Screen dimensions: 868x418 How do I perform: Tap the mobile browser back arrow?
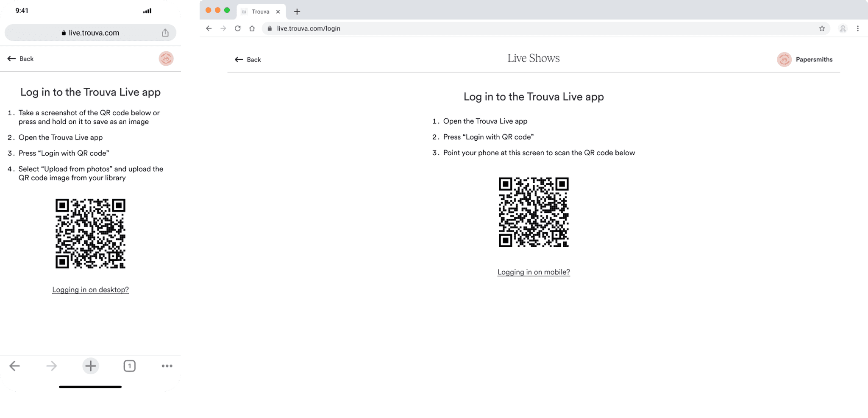coord(14,366)
